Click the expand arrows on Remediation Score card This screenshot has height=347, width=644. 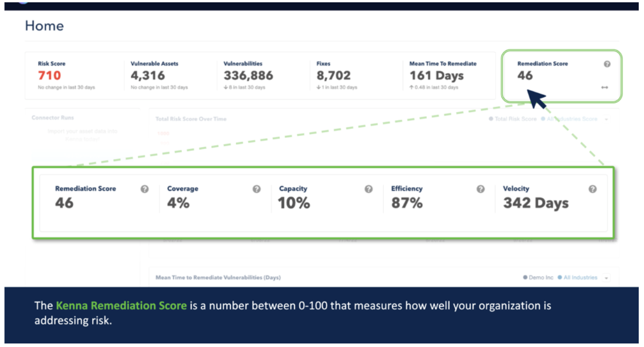point(605,87)
